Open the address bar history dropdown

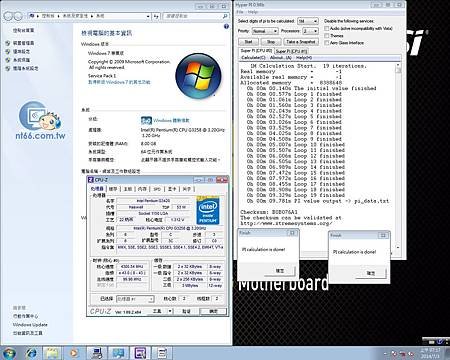[148, 16]
